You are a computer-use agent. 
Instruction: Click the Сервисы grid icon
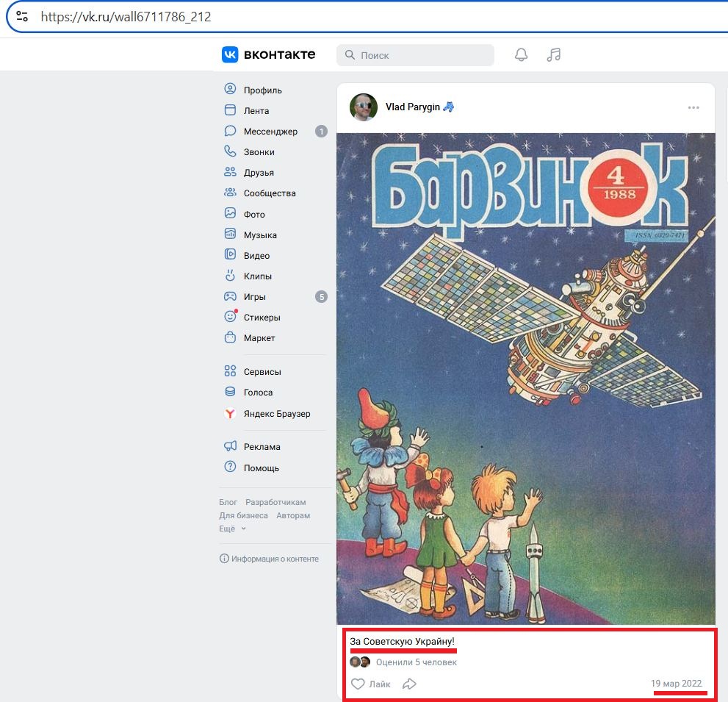coord(230,370)
